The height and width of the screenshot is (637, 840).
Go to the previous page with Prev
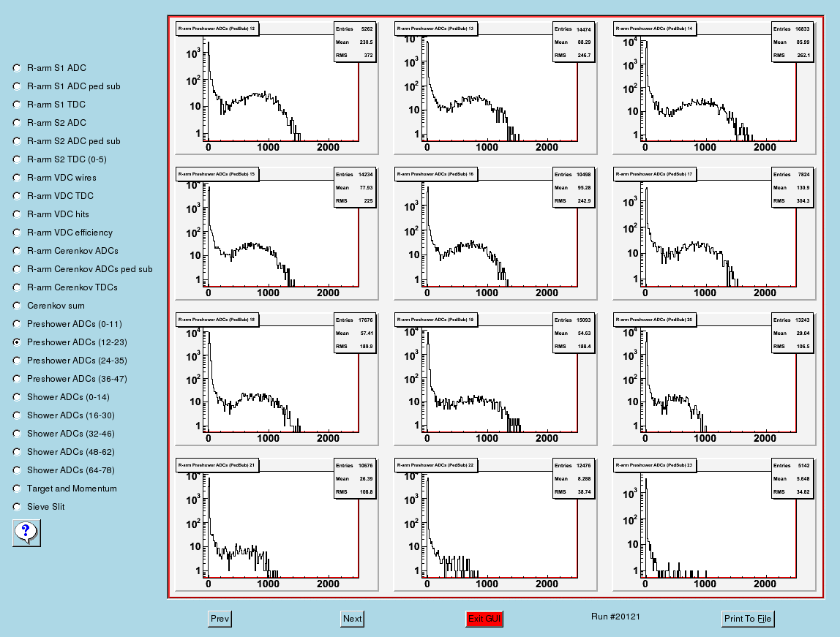click(220, 619)
